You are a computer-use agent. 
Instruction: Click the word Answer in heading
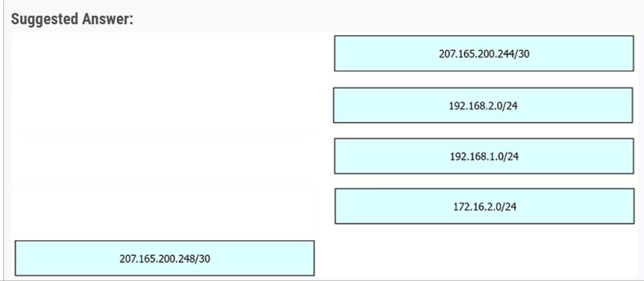coord(108,19)
